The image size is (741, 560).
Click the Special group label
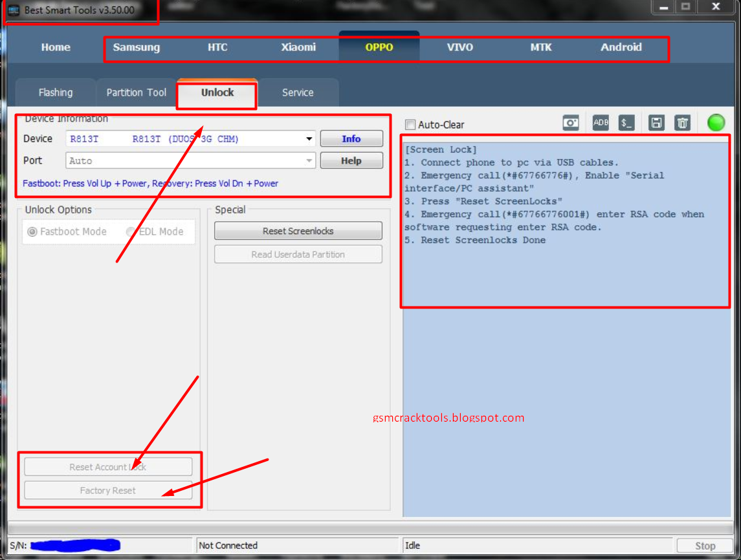click(230, 210)
